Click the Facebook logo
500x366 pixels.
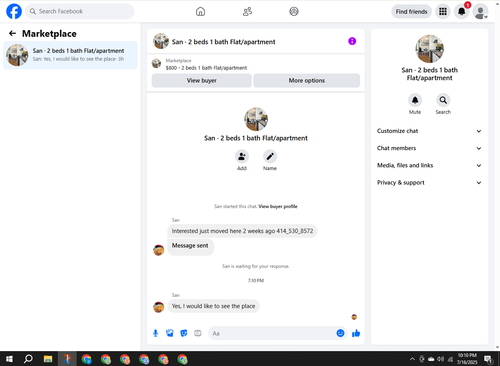pyautogui.click(x=14, y=11)
